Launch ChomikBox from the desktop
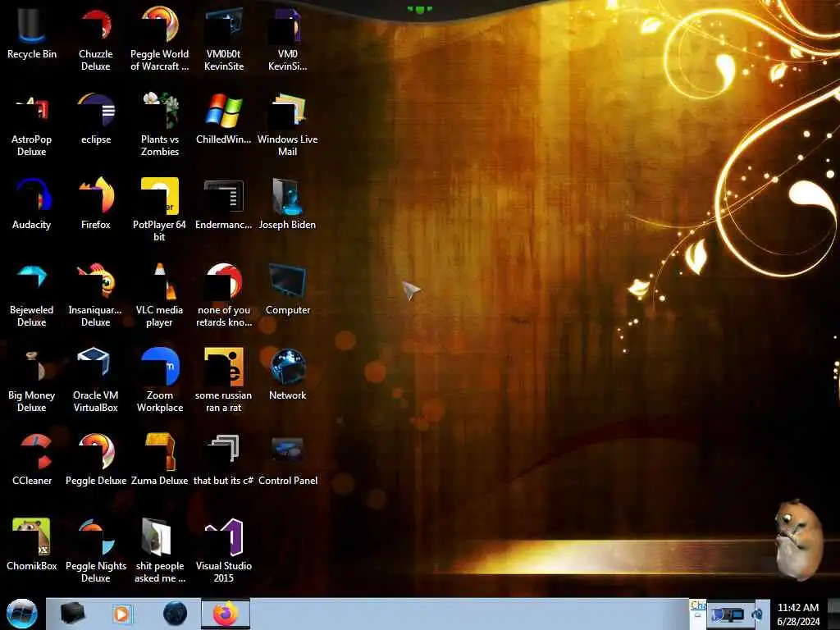The image size is (840, 630). pyautogui.click(x=32, y=546)
